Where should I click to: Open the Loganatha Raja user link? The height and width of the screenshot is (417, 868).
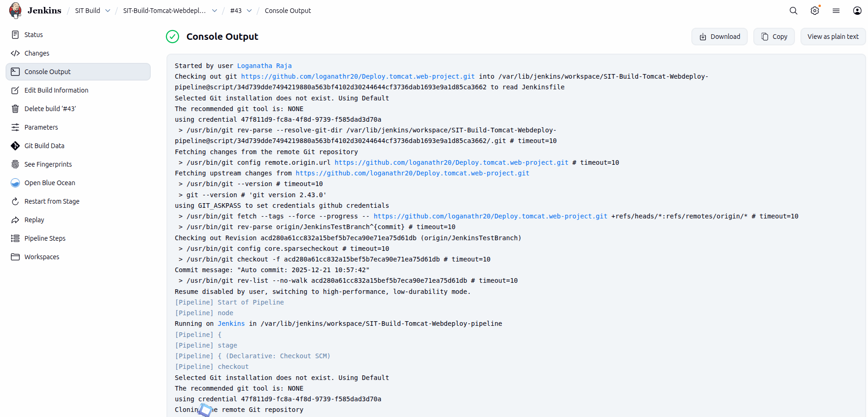pos(264,66)
